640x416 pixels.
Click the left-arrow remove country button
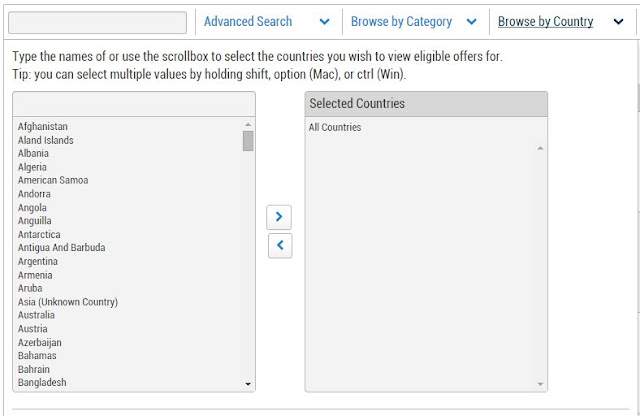(280, 245)
